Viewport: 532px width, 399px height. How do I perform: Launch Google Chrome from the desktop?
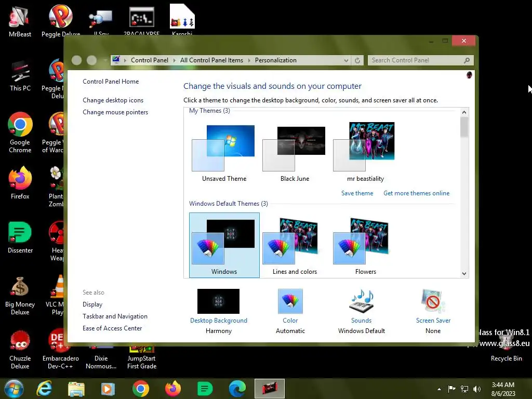[20, 132]
